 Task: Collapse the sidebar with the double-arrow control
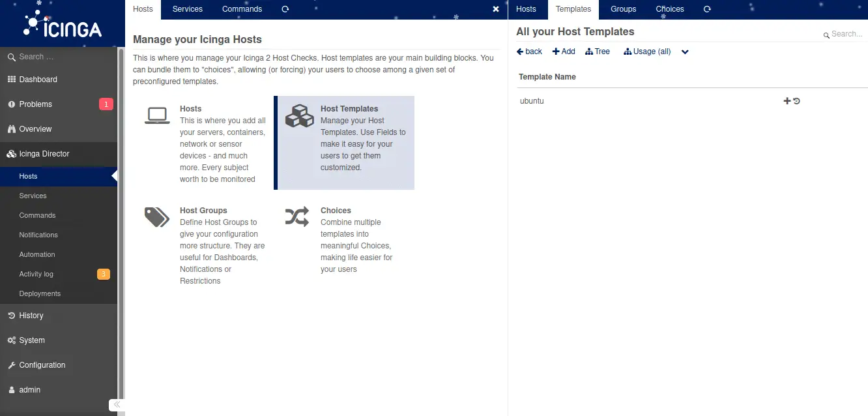coord(116,404)
